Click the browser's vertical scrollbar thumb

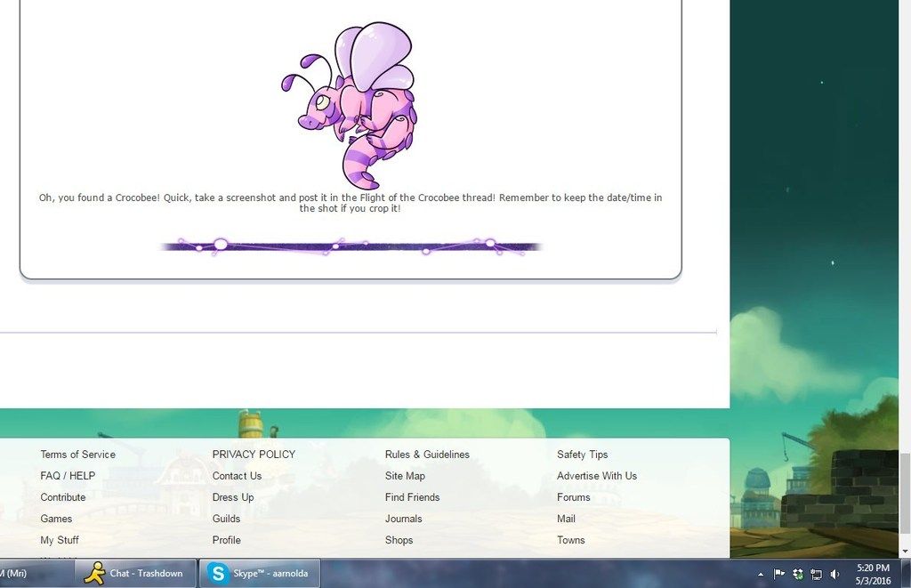(905, 493)
